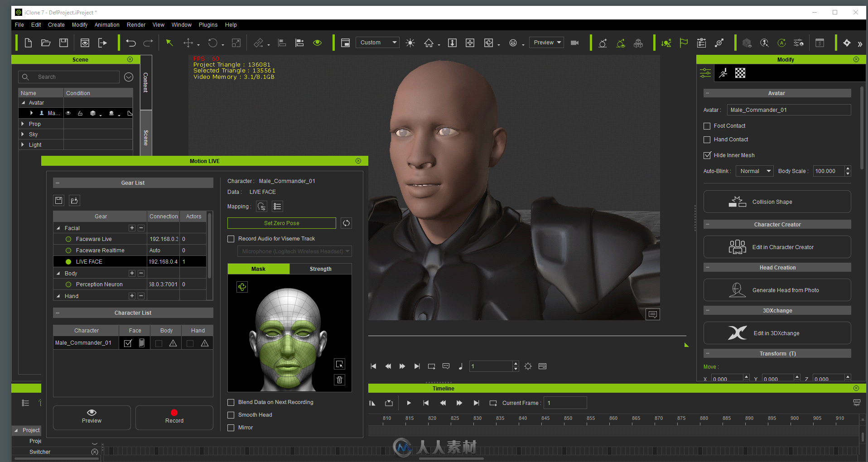Collapse the Body gear group

point(58,274)
